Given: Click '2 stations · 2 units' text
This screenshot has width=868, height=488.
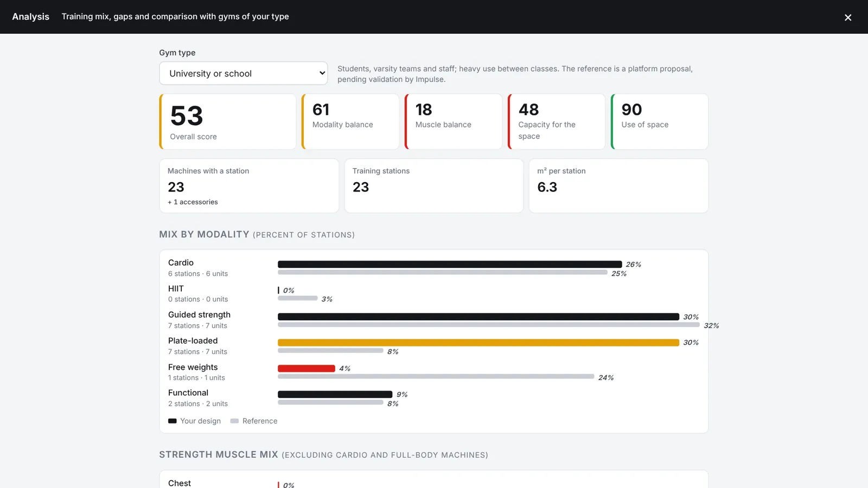Looking at the screenshot, I should [198, 403].
